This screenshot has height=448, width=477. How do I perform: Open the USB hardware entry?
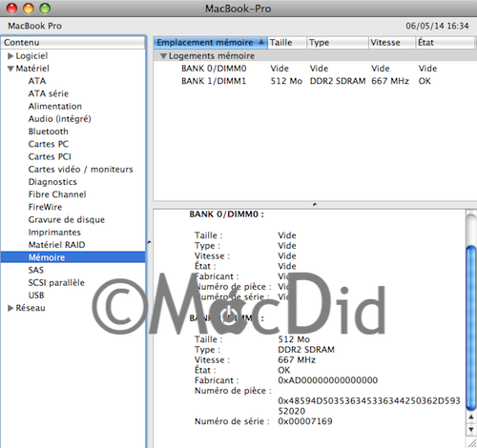click(x=36, y=295)
